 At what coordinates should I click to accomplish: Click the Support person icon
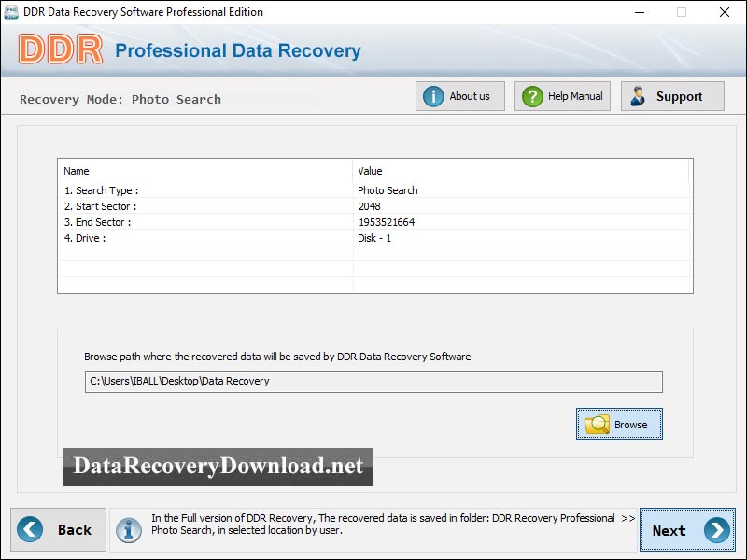click(x=639, y=95)
